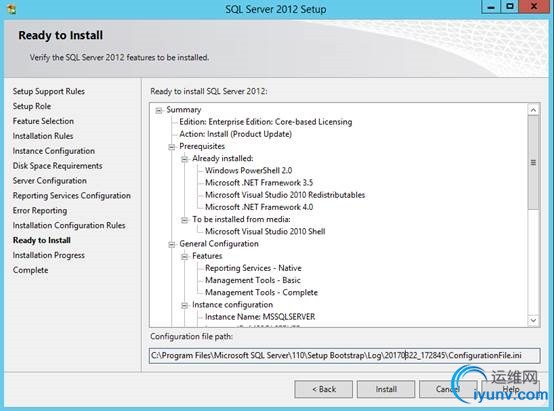Click the Install button
554x411 pixels.
coord(386,389)
